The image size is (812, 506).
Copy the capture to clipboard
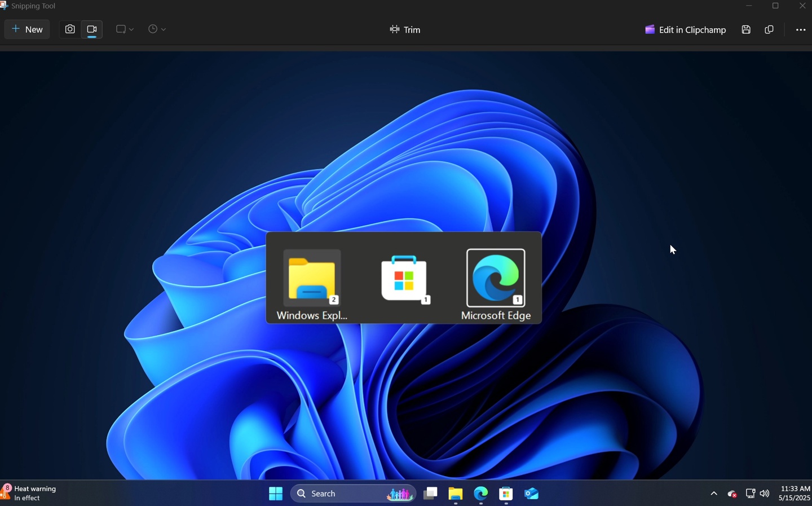(769, 29)
